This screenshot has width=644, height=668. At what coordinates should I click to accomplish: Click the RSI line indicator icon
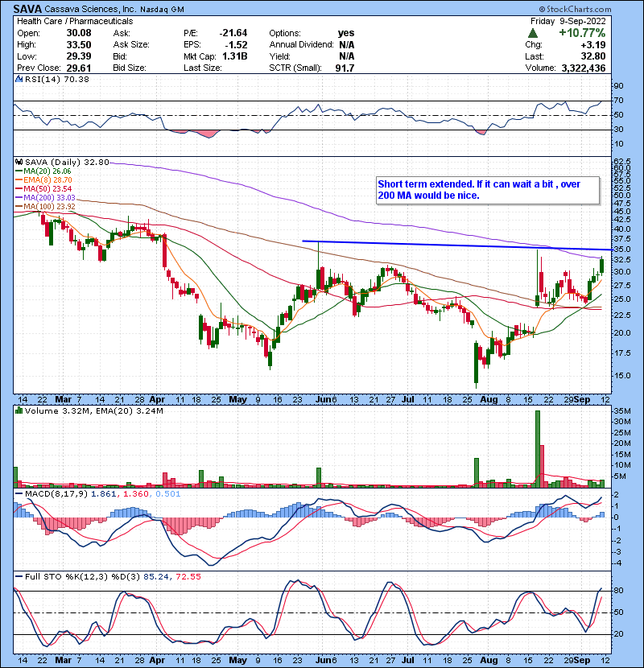pos(19,79)
